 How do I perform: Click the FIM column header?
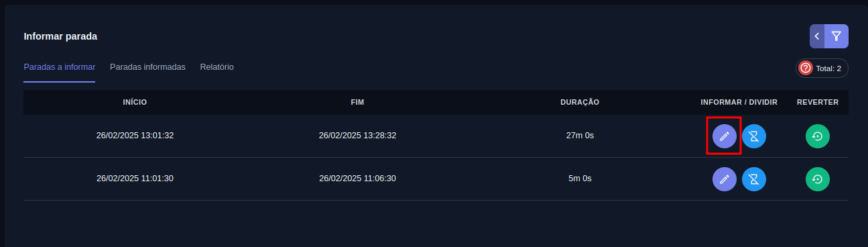point(357,102)
